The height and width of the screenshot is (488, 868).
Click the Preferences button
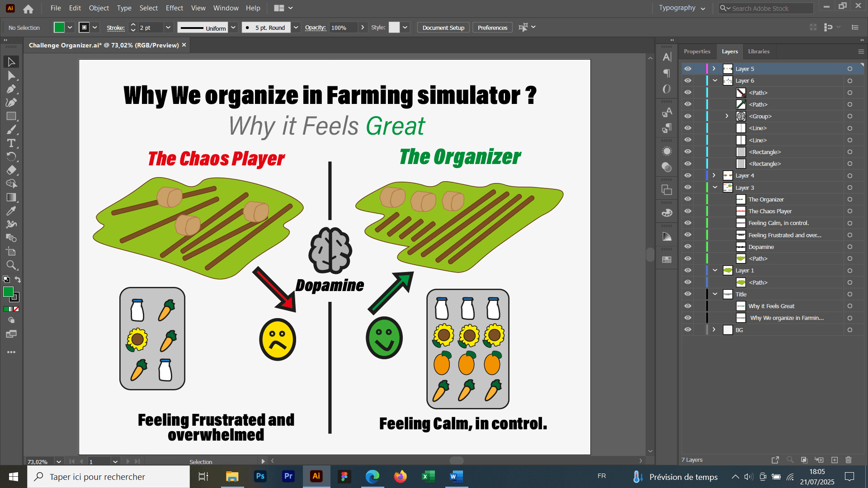[x=492, y=28]
